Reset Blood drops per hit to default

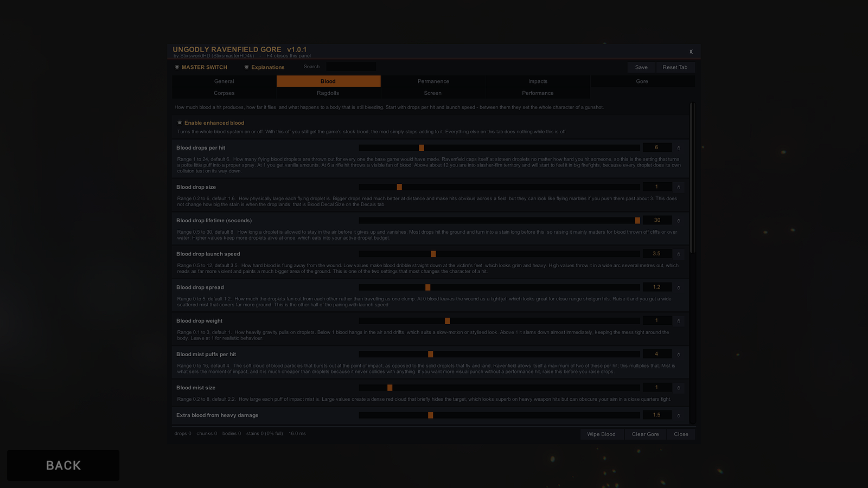pos(678,148)
